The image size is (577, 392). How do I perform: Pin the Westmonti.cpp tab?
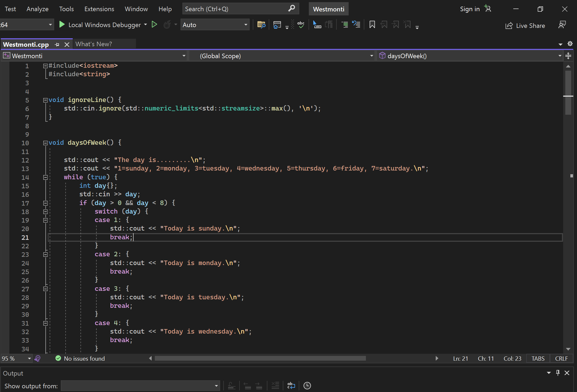[x=57, y=44]
